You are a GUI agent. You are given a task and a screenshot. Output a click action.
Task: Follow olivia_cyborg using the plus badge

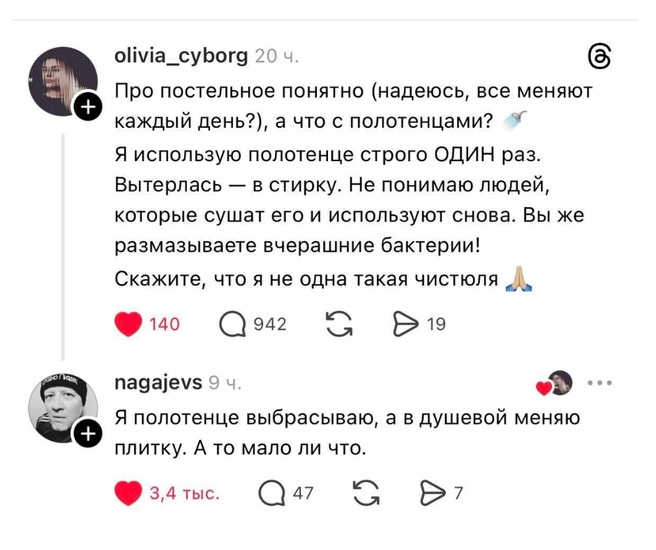[x=89, y=104]
